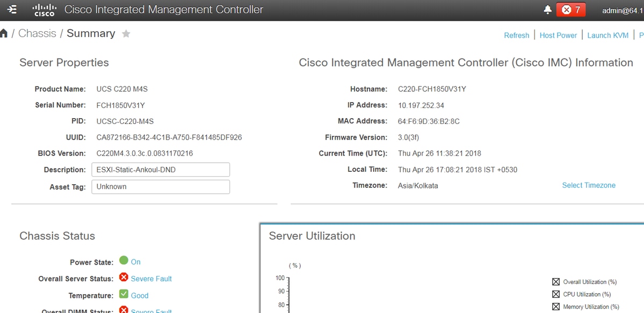Navigate to Chassis in breadcrumb
The width and height of the screenshot is (644, 313).
(x=37, y=33)
